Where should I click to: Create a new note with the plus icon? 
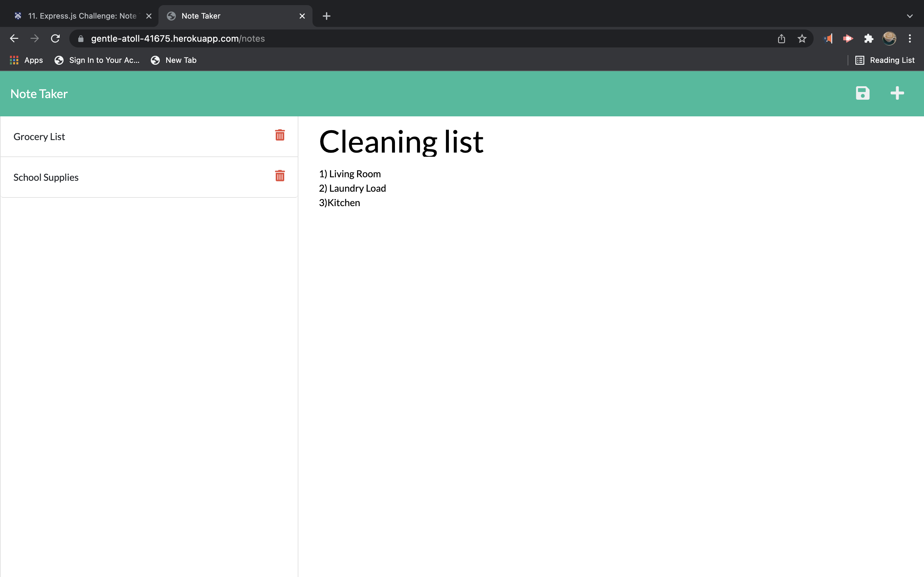pyautogui.click(x=897, y=93)
